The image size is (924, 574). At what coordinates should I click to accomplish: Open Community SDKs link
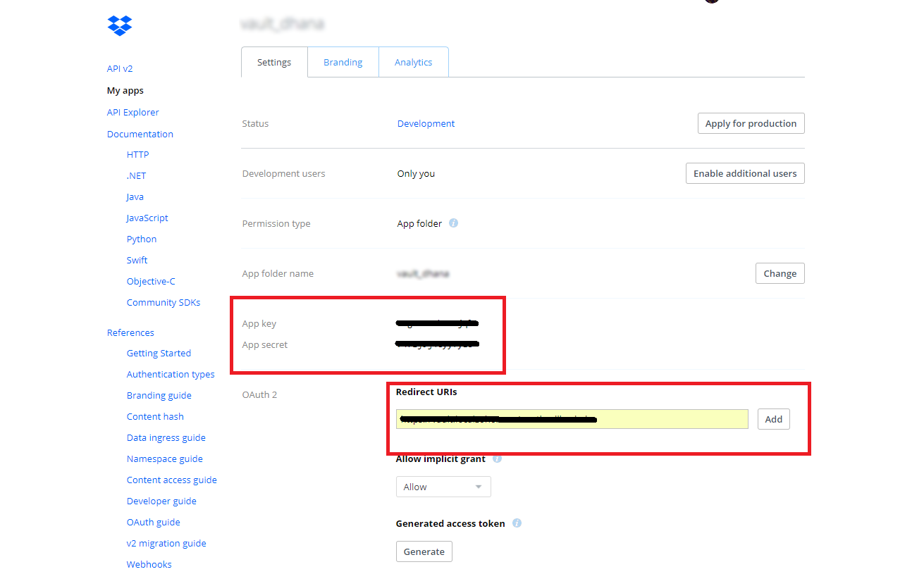coord(164,302)
